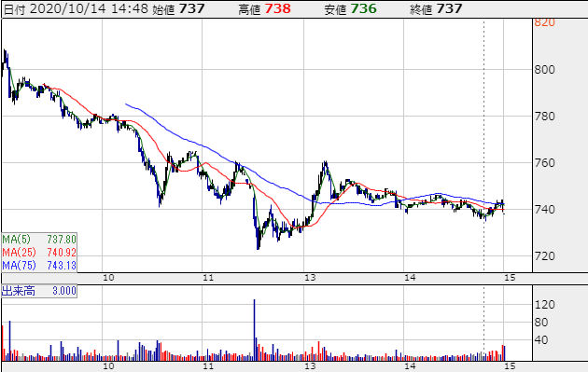Image resolution: width=588 pixels, height=372 pixels.
Task: Click date 13 on volume chart axis
Action: click(x=310, y=366)
